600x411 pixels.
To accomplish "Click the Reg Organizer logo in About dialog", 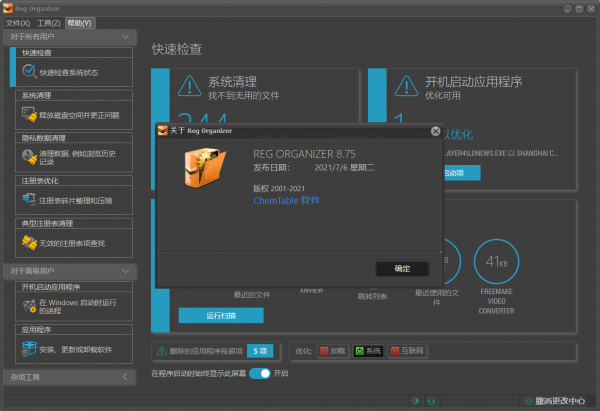I will pos(205,168).
